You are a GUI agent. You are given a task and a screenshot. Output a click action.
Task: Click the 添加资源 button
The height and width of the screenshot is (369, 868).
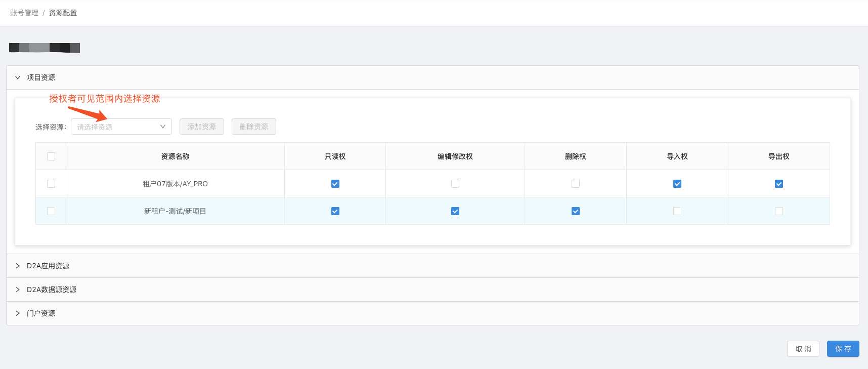(x=202, y=127)
